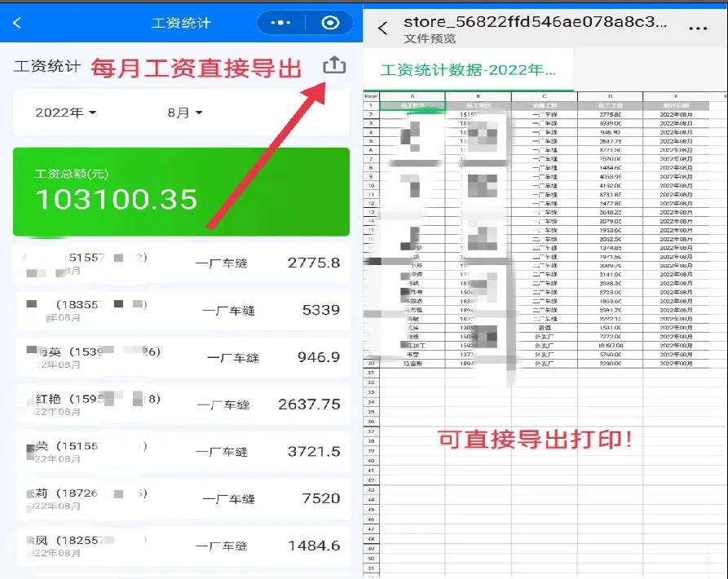
Task: Go back from the 文件预览 screen
Action: coord(383,29)
